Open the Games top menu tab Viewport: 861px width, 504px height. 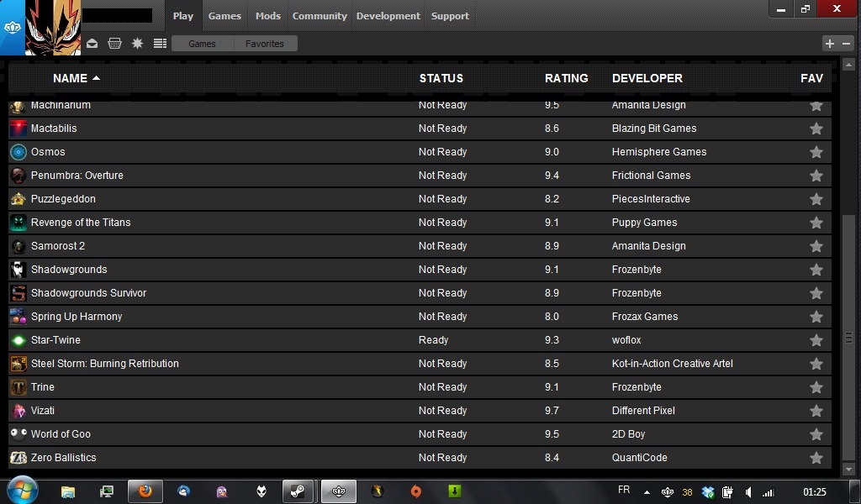224,16
